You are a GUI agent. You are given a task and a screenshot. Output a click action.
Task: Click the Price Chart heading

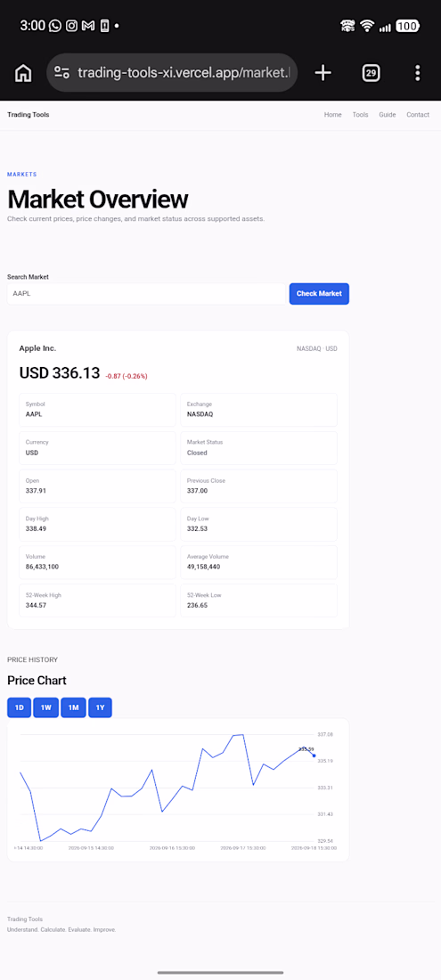click(x=37, y=681)
